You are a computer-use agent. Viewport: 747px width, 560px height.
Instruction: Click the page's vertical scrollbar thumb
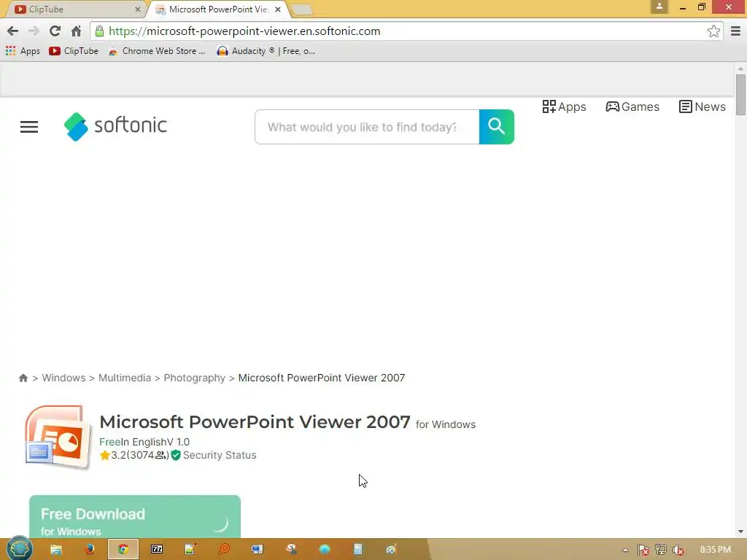(740, 94)
